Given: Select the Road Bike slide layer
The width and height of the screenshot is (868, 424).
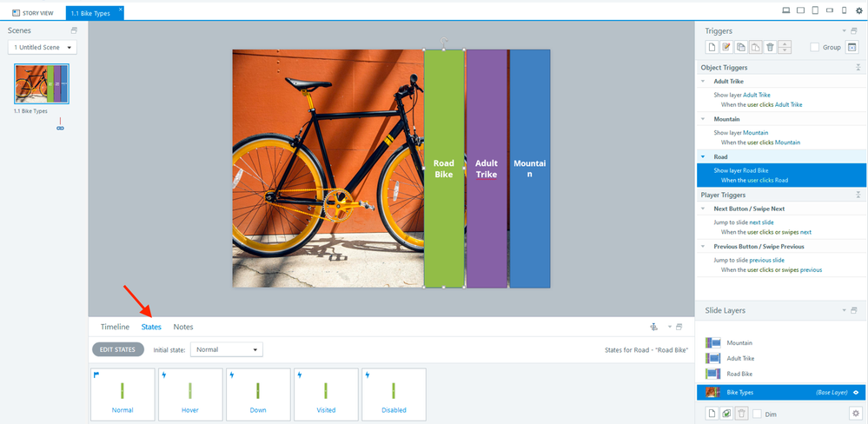Looking at the screenshot, I should [x=781, y=374].
